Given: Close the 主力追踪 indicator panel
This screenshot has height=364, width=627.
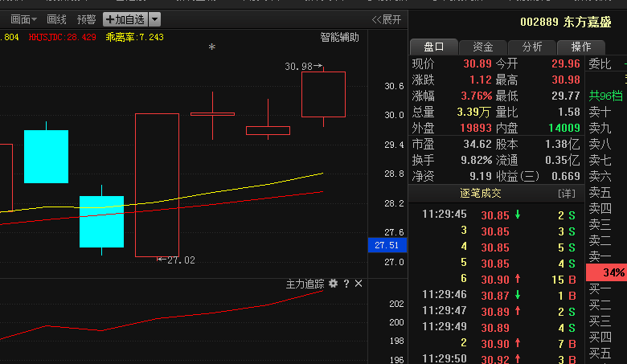Looking at the screenshot, I should 359,284.
